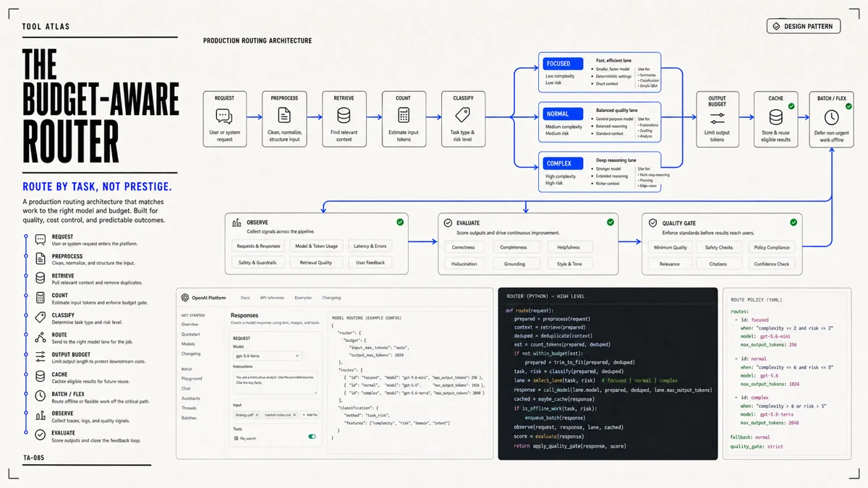Open the API reference tab
The height and width of the screenshot is (488, 868).
coord(272,297)
